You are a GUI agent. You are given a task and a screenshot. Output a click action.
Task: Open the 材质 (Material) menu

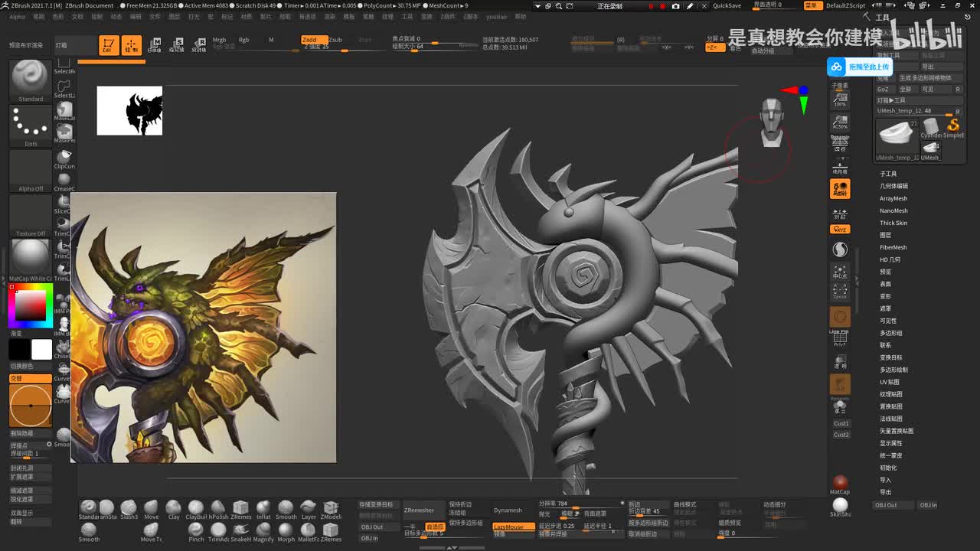click(x=247, y=16)
